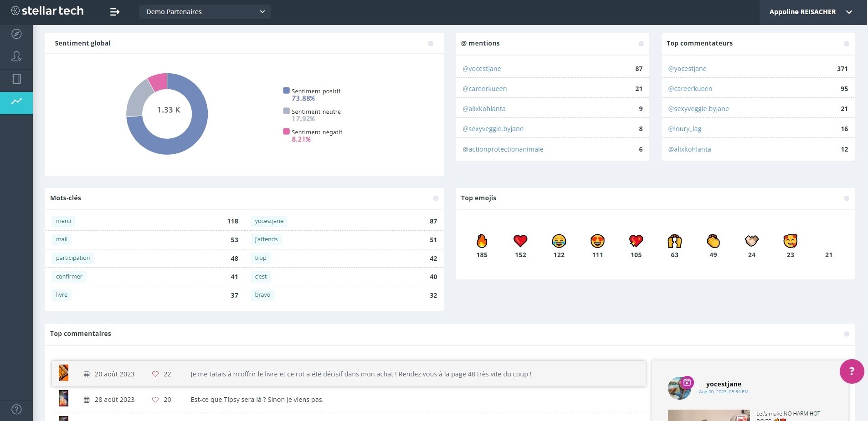Select the participation keyword tag
This screenshot has width=868, height=421.
click(x=73, y=258)
